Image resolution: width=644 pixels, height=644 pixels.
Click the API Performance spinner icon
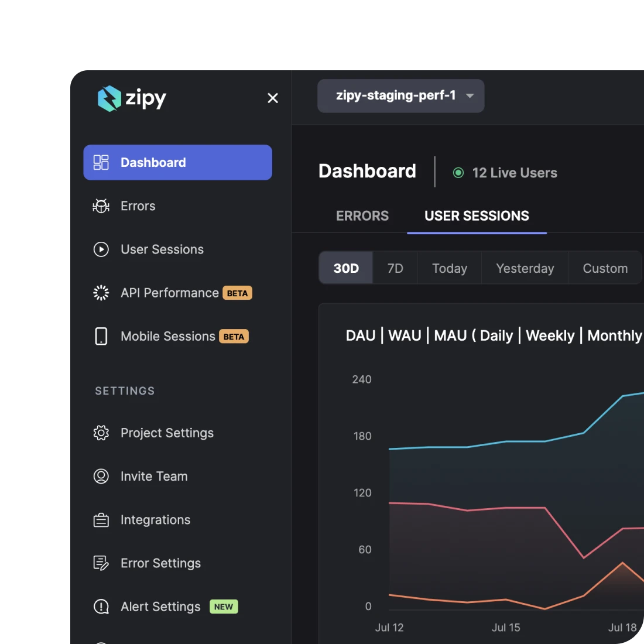pyautogui.click(x=101, y=293)
